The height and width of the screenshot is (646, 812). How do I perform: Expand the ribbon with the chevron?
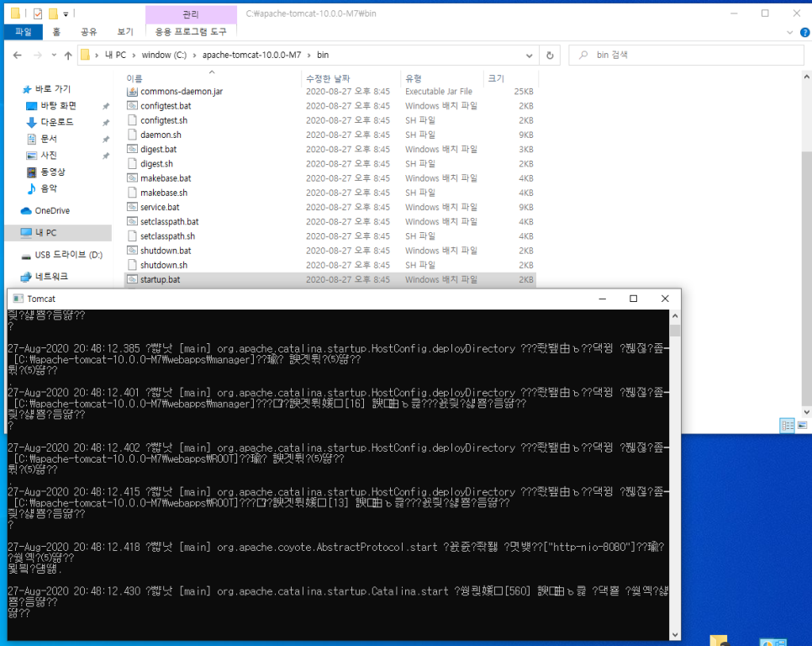pos(790,32)
